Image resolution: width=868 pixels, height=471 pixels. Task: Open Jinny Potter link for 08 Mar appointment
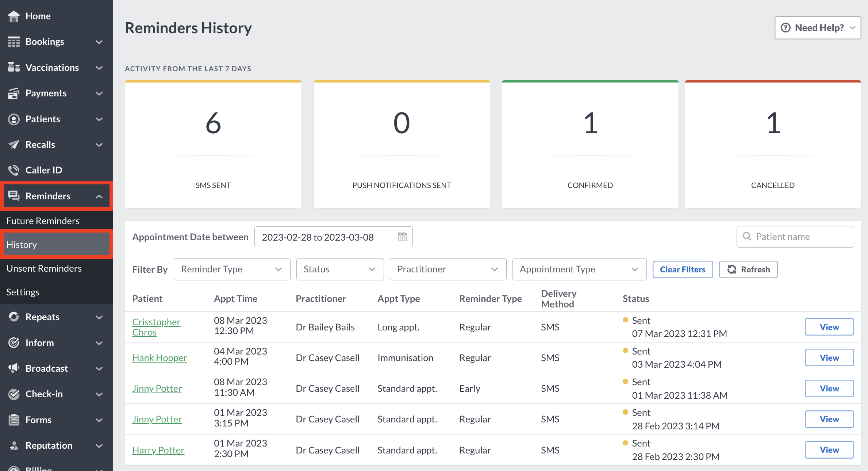coord(157,388)
